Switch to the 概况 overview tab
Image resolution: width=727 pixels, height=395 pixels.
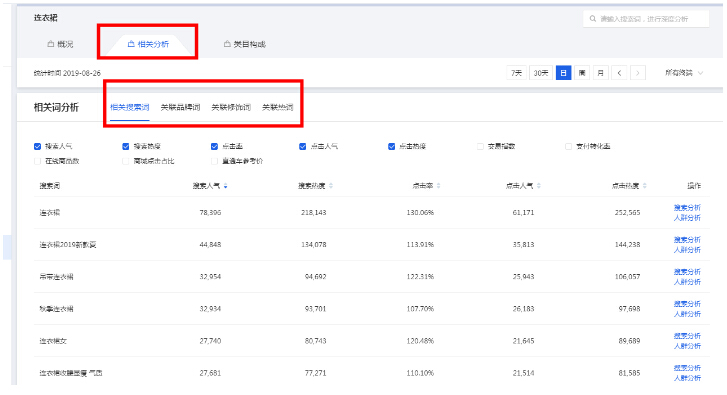point(60,44)
